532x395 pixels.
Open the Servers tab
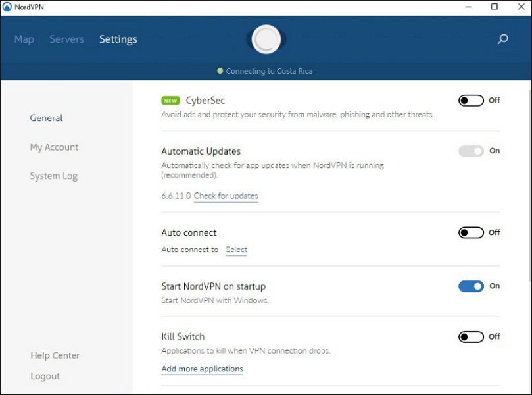(66, 39)
